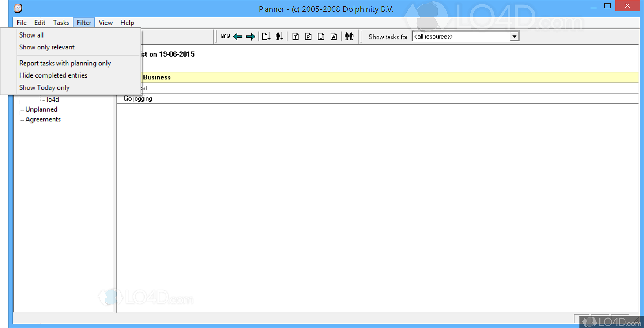
Task: Click the Agreement (A) document icon
Action: click(334, 36)
